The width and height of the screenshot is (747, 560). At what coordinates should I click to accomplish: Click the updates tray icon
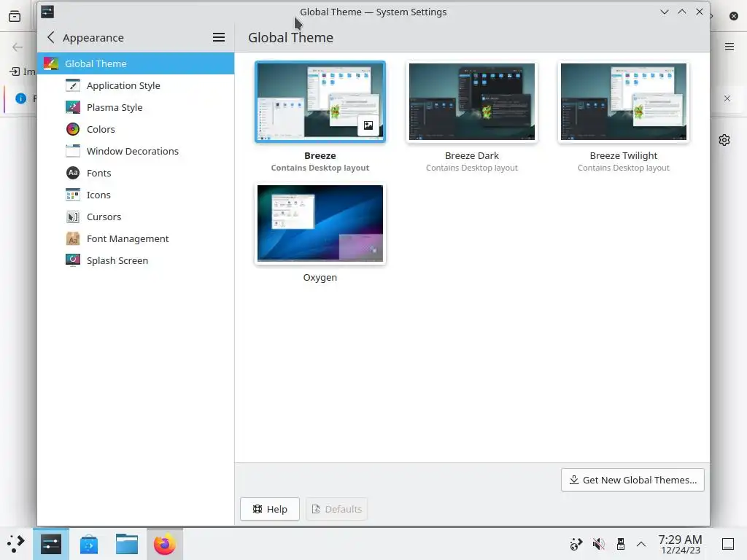[576, 544]
